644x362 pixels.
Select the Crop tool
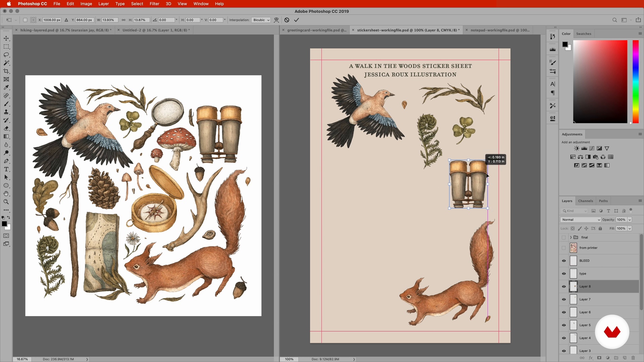[x=6, y=71]
